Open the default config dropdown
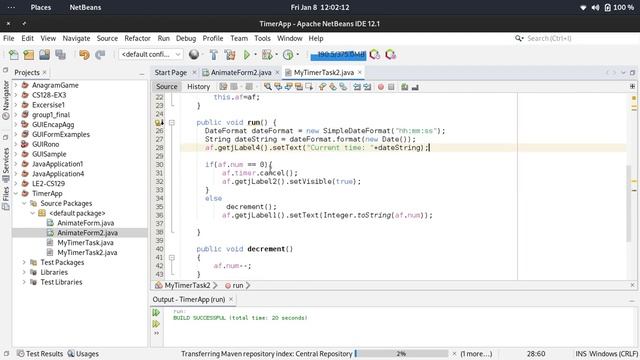640x360 pixels. tap(151, 54)
